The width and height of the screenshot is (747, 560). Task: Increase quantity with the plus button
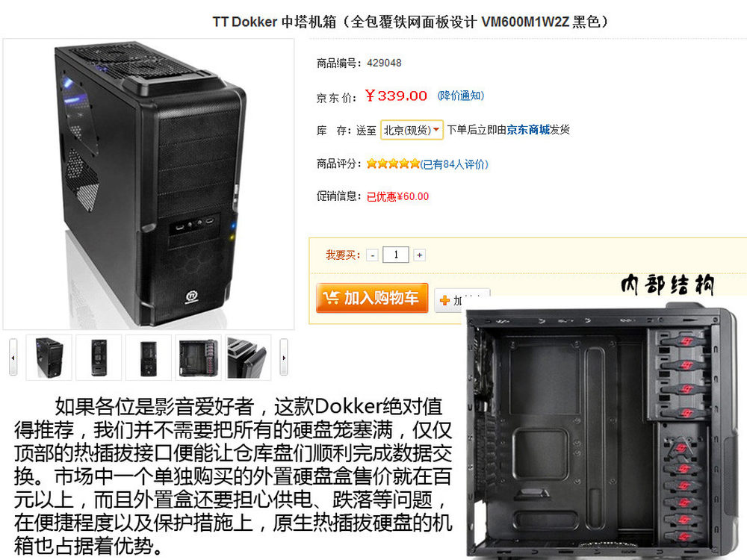[x=419, y=255]
